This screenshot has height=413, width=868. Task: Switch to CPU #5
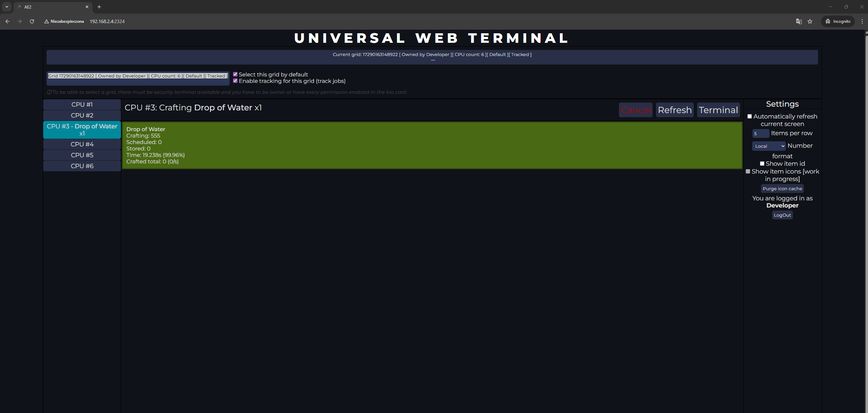pos(82,155)
